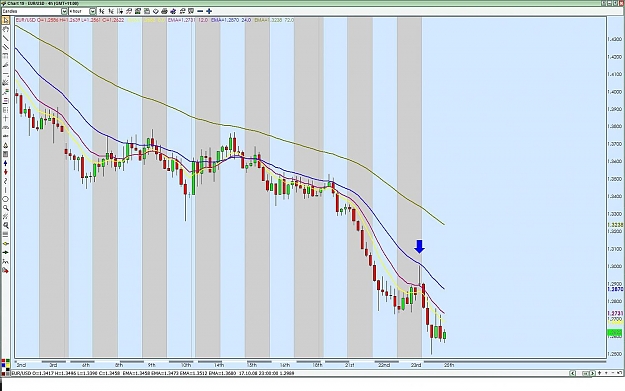Open the 4 hour timeframe dropdown
The image size is (625, 391).
point(92,12)
